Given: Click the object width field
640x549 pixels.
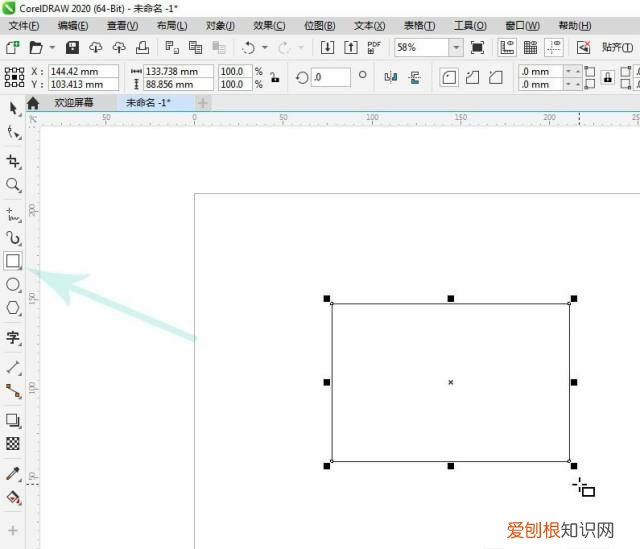Looking at the screenshot, I should coord(178,71).
